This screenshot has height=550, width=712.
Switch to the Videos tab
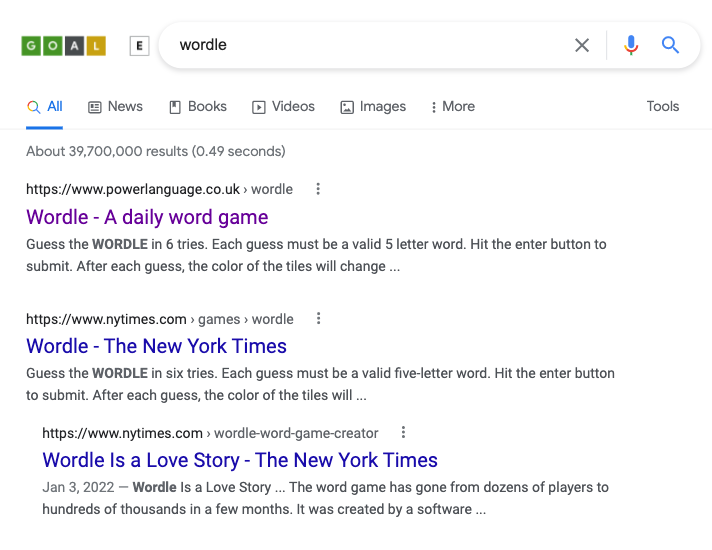click(283, 107)
